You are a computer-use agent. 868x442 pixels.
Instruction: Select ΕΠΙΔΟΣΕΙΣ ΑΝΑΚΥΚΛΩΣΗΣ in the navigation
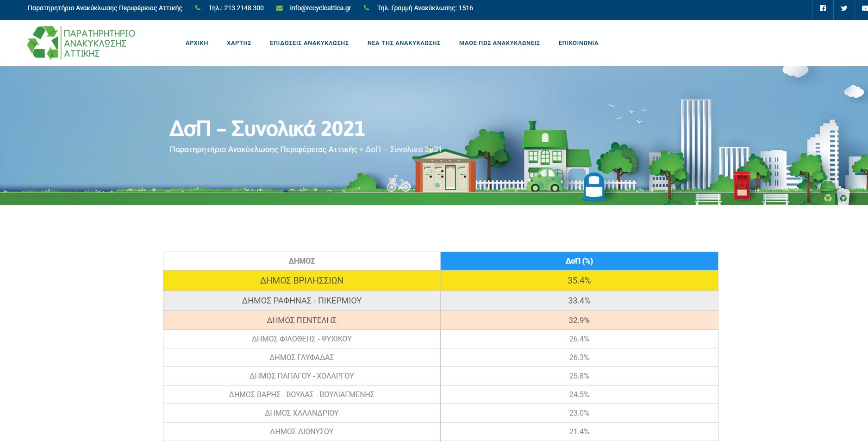[309, 43]
